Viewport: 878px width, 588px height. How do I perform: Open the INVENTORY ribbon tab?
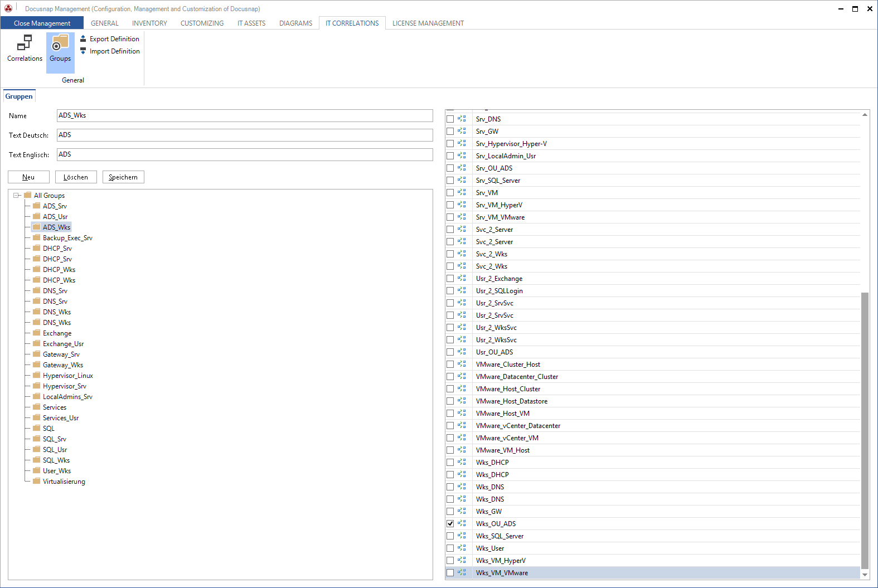click(x=149, y=23)
